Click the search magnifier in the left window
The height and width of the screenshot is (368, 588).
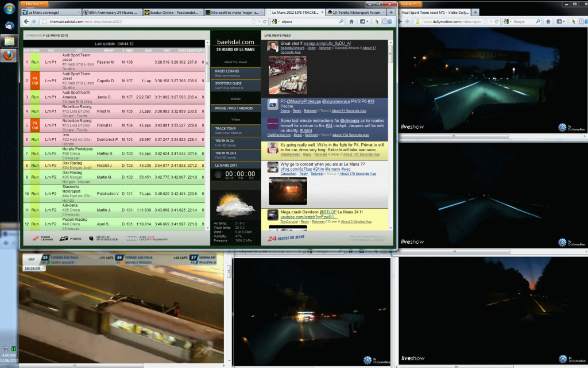[x=341, y=22]
